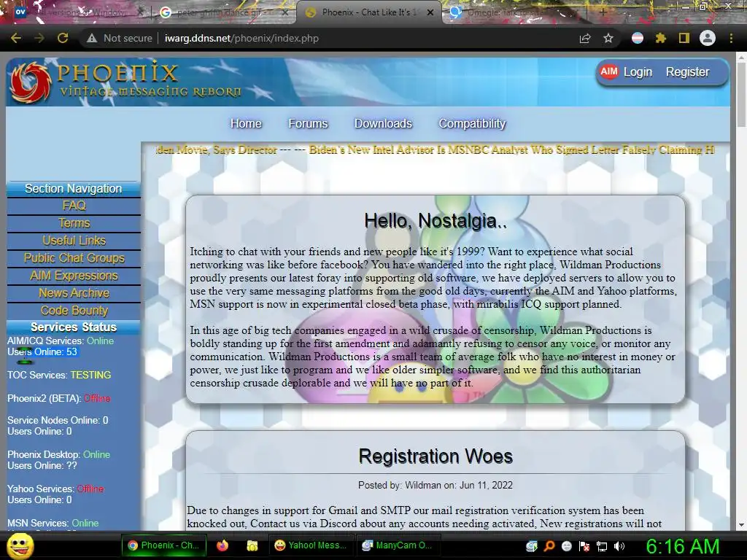The height and width of the screenshot is (560, 747).
Task: Click the TOC Services: TESTING status
Action: coord(59,375)
